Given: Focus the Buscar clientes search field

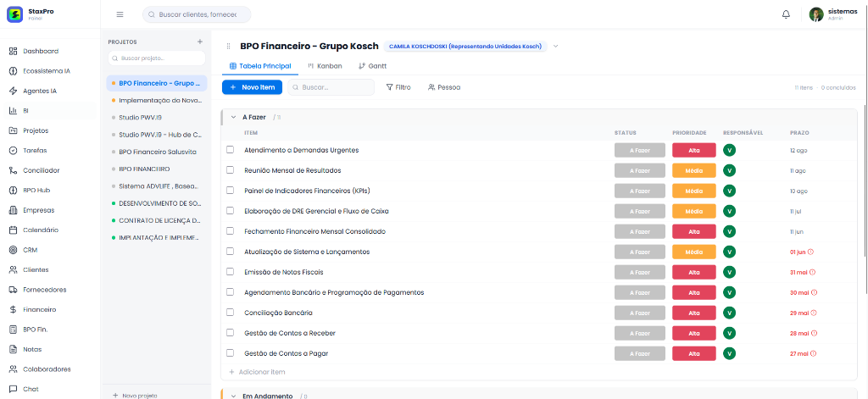Looking at the screenshot, I should [x=197, y=14].
